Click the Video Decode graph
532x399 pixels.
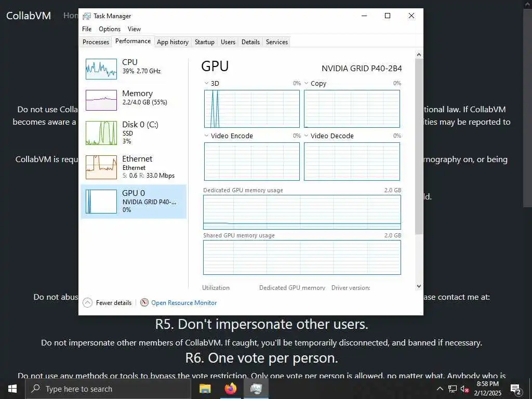pos(352,162)
